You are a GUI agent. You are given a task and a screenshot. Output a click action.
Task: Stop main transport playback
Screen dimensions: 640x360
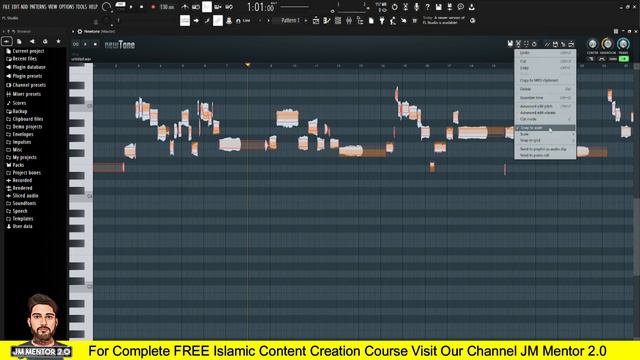(141, 7)
